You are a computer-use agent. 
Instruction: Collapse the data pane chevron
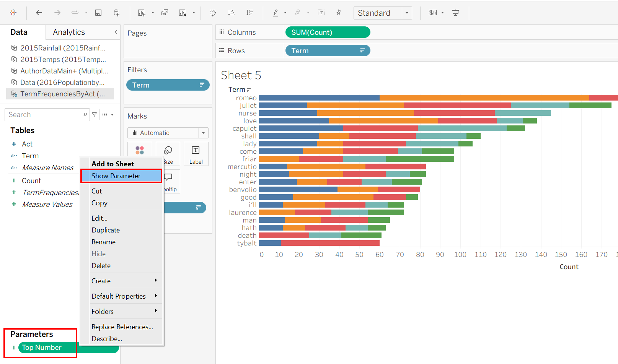116,32
